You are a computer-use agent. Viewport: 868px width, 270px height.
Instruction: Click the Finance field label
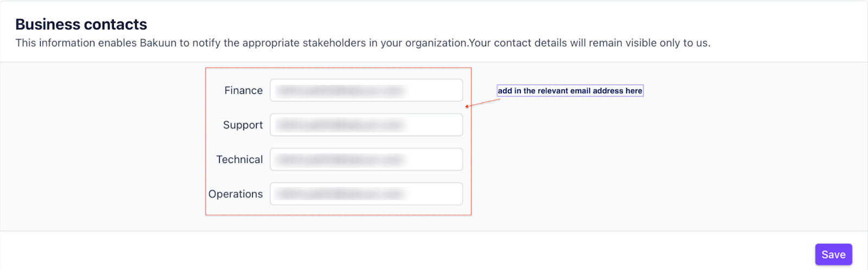click(243, 91)
